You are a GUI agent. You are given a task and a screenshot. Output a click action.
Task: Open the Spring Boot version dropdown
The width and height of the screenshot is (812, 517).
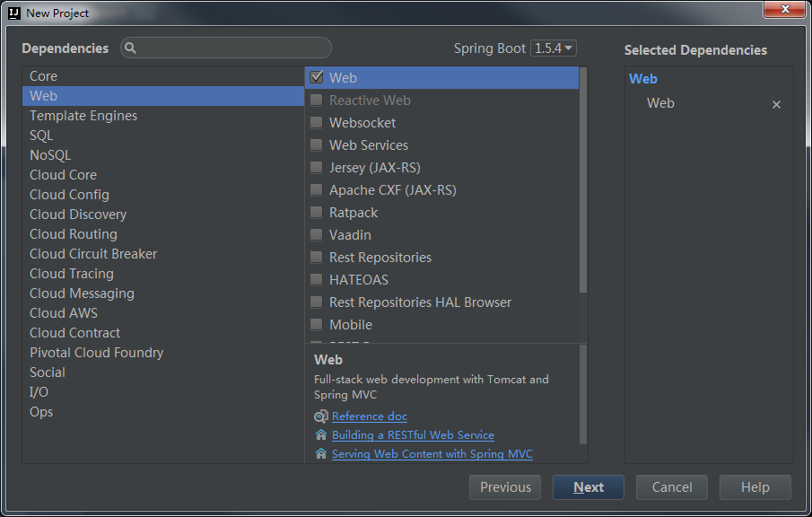click(x=553, y=48)
